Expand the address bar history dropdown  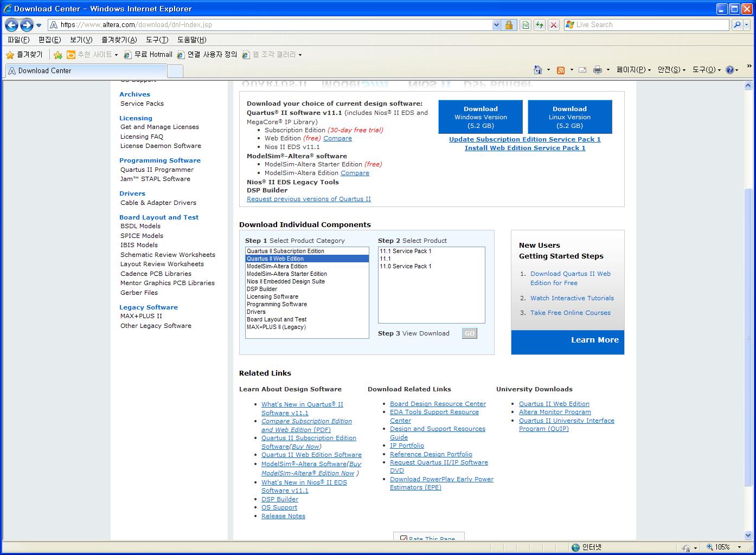496,25
